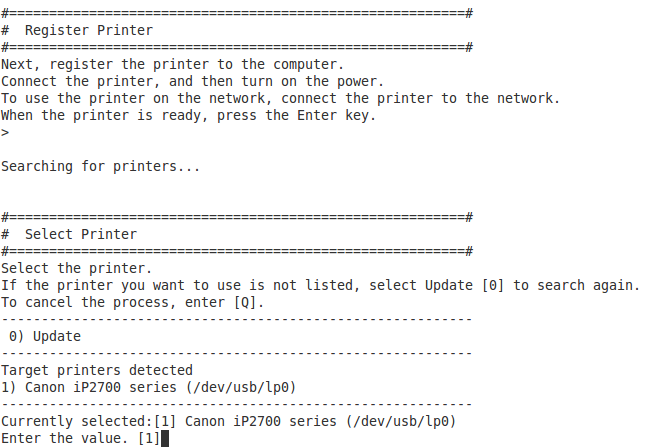The width and height of the screenshot is (645, 448).
Task: Click the "Select the printer." line
Action: pyautogui.click(x=77, y=269)
